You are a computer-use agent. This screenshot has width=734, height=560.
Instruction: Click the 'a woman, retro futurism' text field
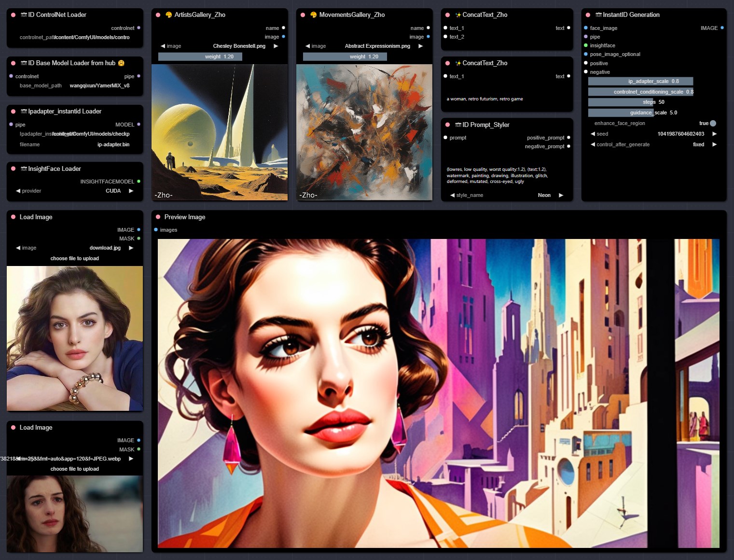click(x=507, y=99)
